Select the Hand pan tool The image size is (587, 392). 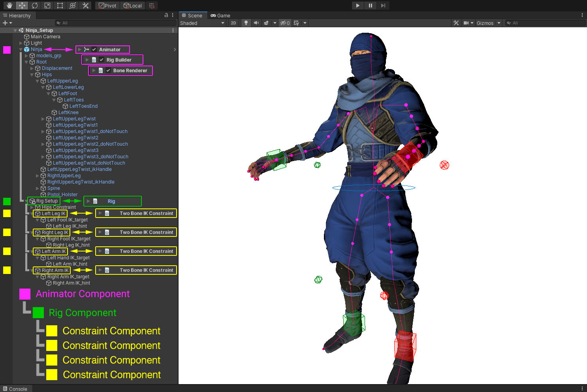9,6
